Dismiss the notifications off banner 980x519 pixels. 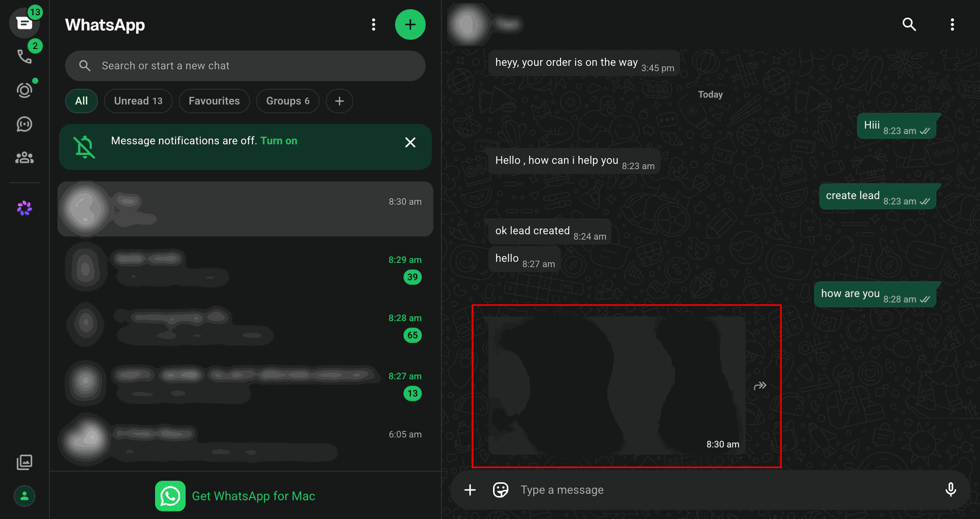[x=410, y=142]
